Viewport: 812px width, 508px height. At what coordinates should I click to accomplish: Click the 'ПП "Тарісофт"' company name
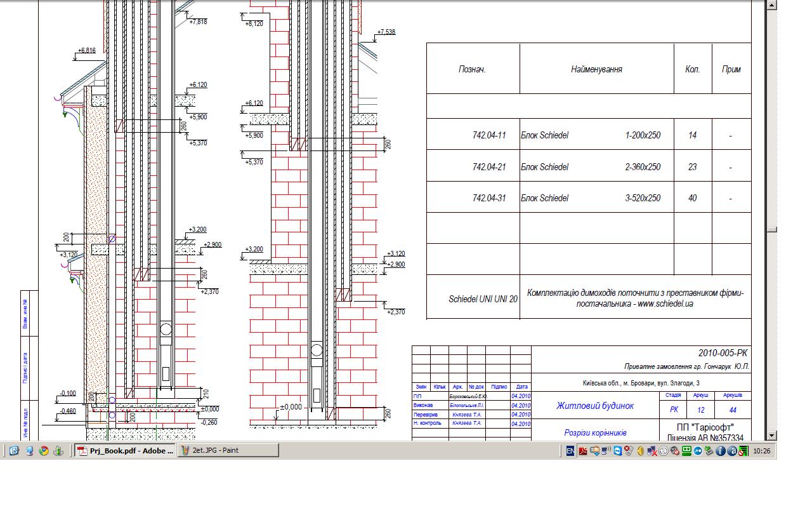click(705, 427)
